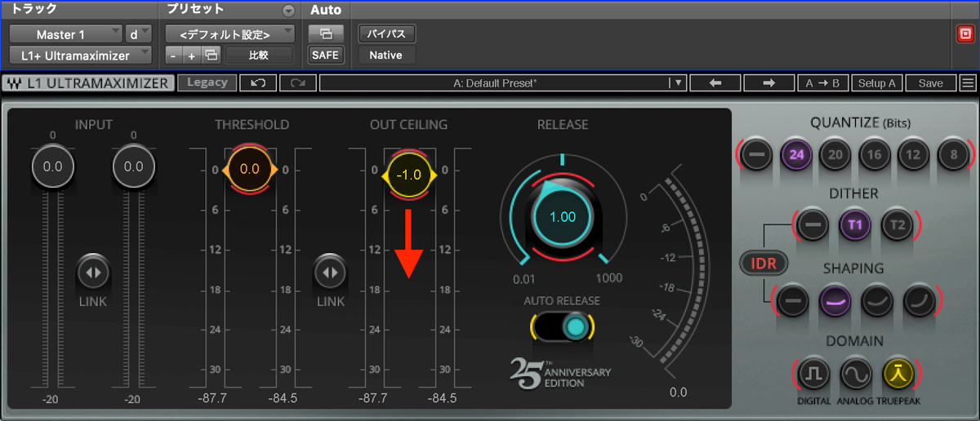Screen dimensions: 980x421
Task: Open the plugin hamburger menu
Action: pos(968,82)
